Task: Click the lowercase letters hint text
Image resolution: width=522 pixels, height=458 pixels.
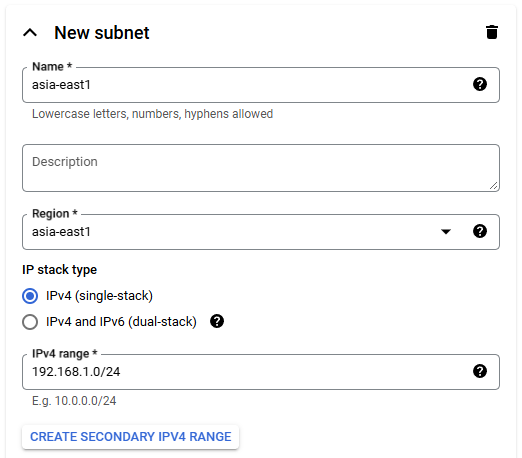Action: point(152,114)
